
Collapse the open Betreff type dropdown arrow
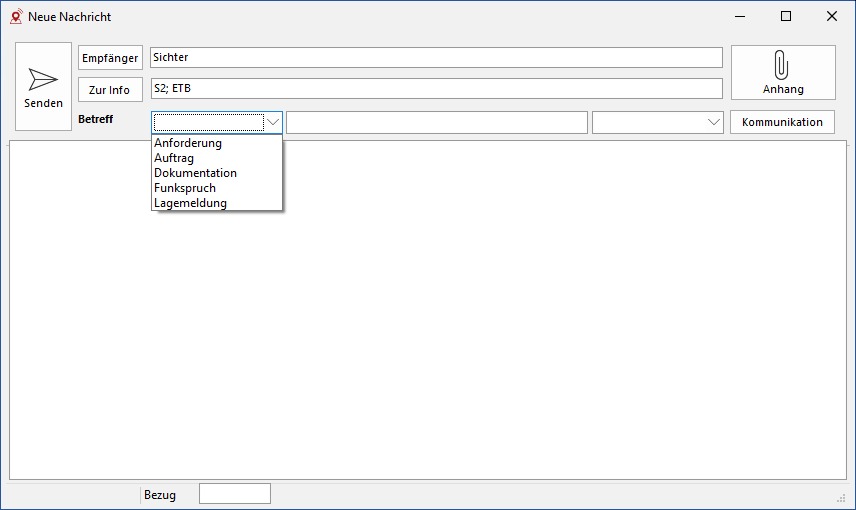click(x=273, y=122)
